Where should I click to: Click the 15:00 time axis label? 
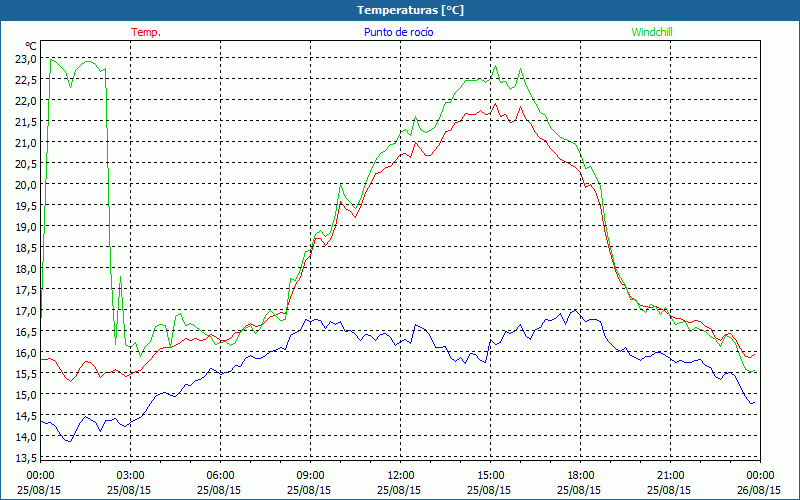[490, 476]
